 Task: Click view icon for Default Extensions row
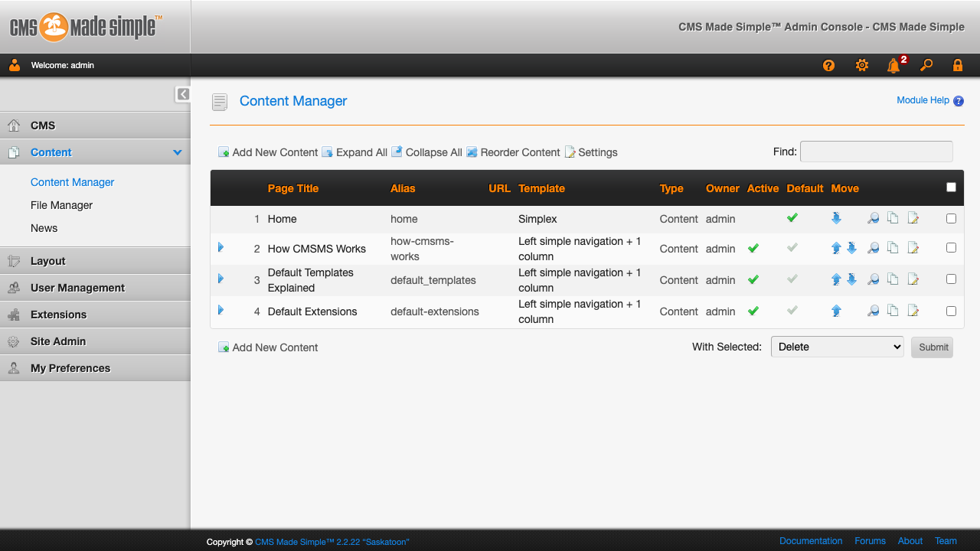tap(873, 311)
